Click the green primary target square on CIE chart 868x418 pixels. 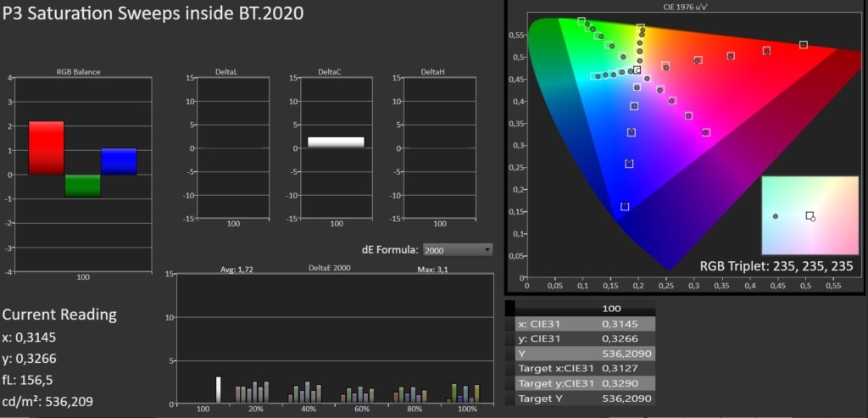pyautogui.click(x=581, y=21)
